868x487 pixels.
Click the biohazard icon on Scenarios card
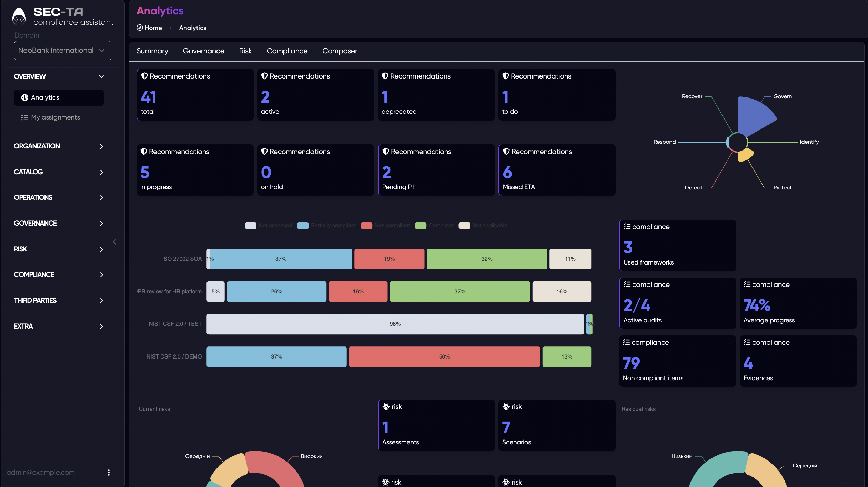[506, 407]
